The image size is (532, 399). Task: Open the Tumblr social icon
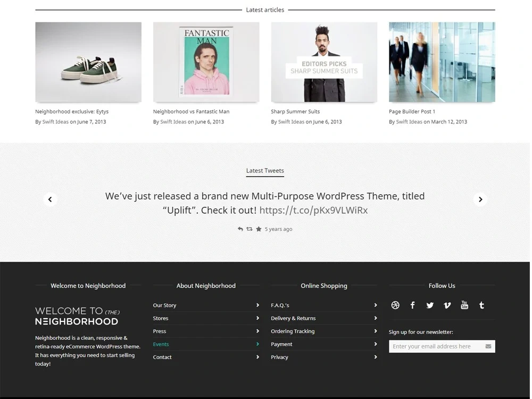point(481,305)
